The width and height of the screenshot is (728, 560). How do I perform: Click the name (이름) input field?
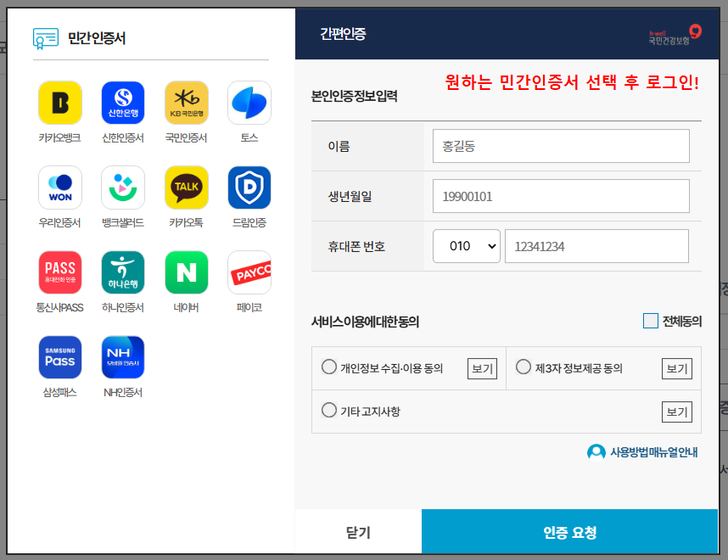(561, 146)
